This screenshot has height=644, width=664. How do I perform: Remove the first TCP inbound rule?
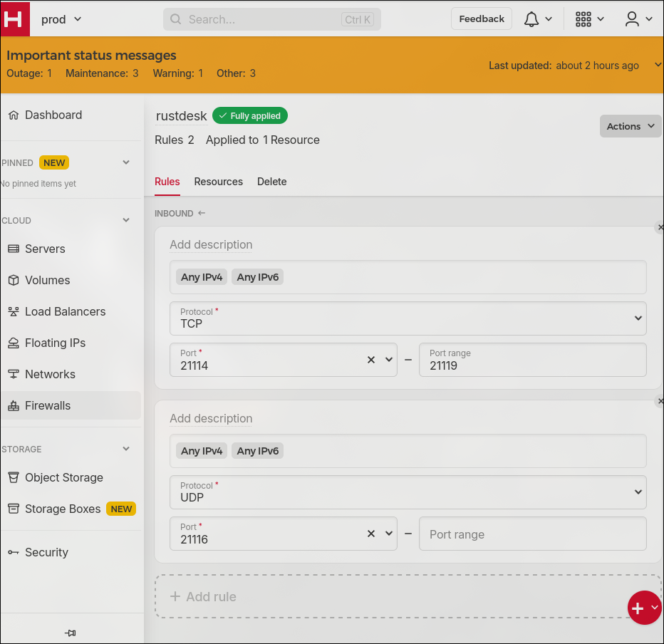660,227
